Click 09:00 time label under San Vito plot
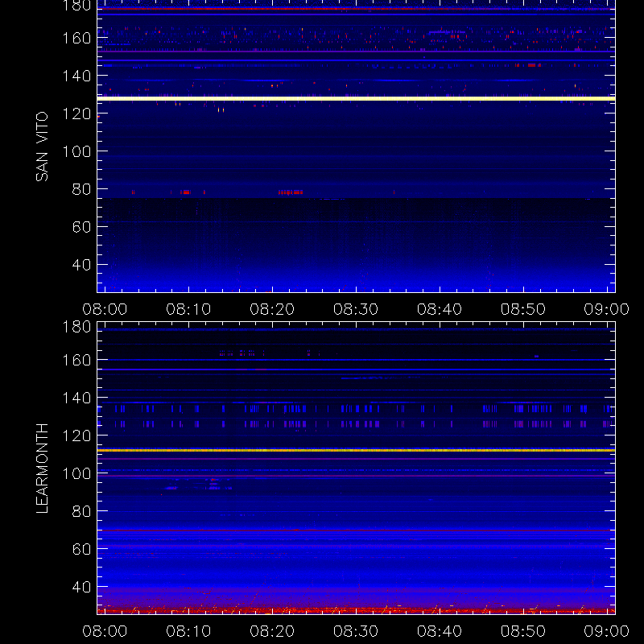644x644 pixels. click(607, 309)
